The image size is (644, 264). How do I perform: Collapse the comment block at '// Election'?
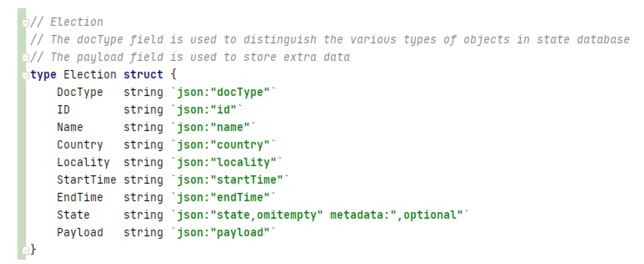click(x=26, y=23)
